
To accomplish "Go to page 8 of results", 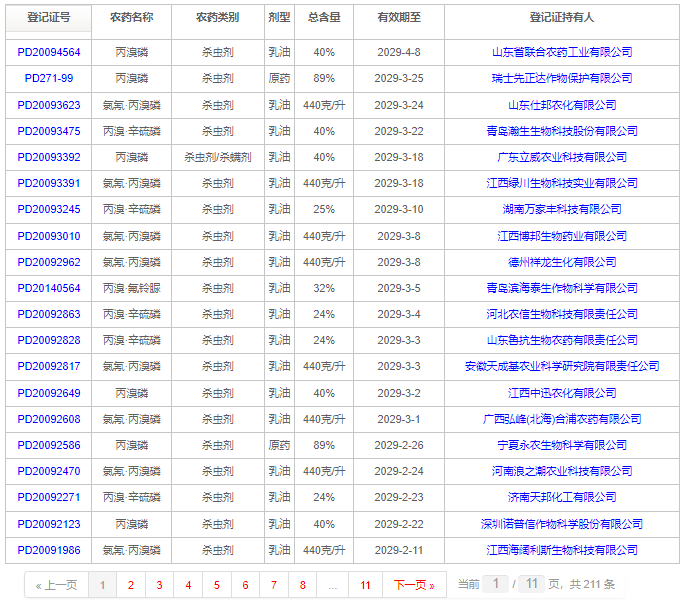I will (303, 585).
